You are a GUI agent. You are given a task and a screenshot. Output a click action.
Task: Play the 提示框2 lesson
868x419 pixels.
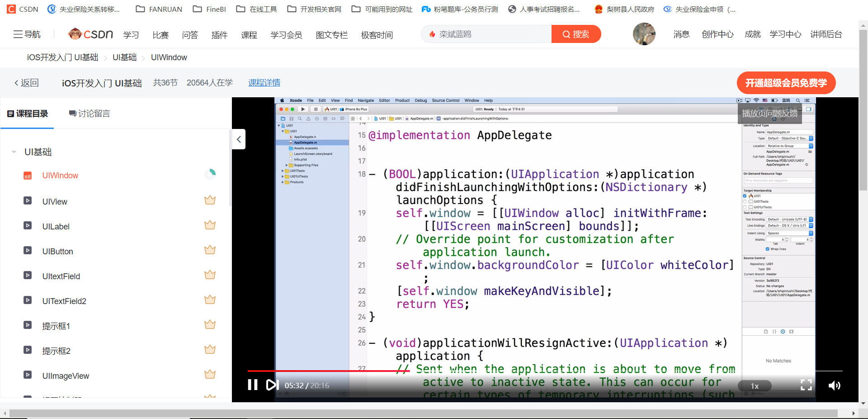(x=56, y=351)
